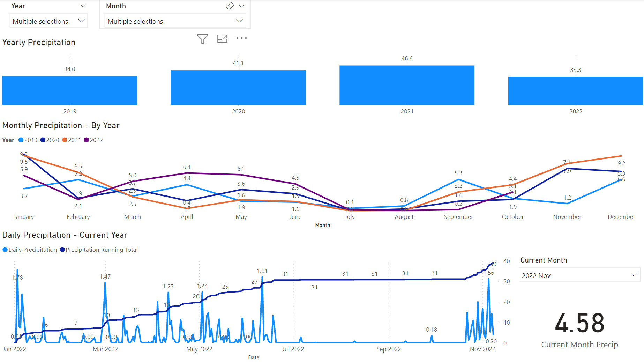The width and height of the screenshot is (644, 362).
Task: Toggle the 2019 legend series
Action: pos(28,140)
